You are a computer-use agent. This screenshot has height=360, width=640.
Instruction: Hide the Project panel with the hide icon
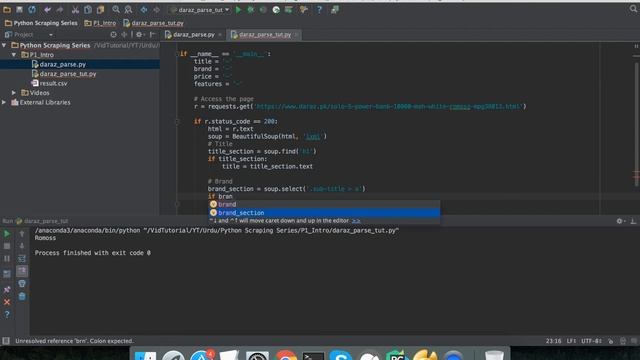pyautogui.click(x=153, y=35)
